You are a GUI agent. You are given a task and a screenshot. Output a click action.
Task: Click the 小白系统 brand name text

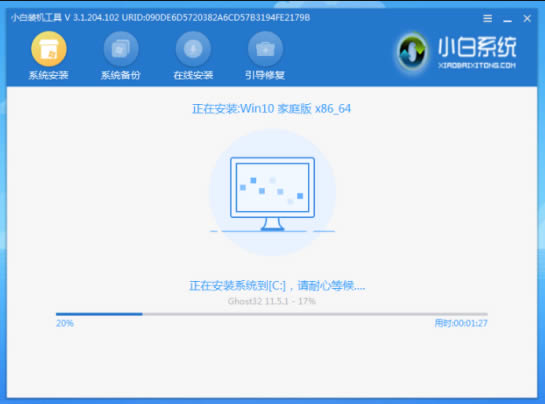coord(477,47)
